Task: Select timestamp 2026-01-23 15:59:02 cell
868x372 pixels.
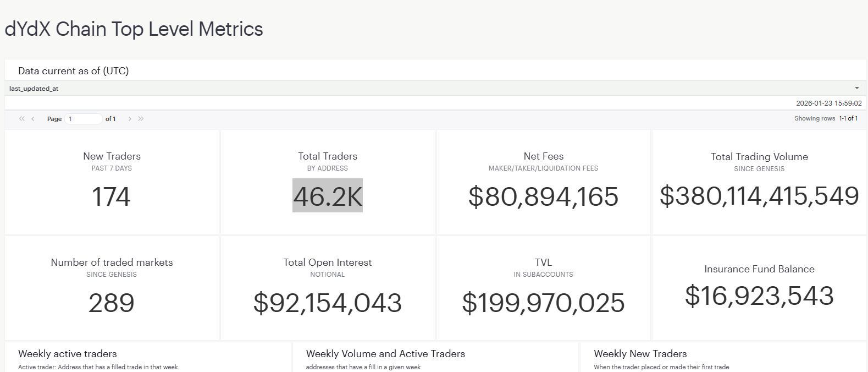Action: pyautogui.click(x=829, y=103)
